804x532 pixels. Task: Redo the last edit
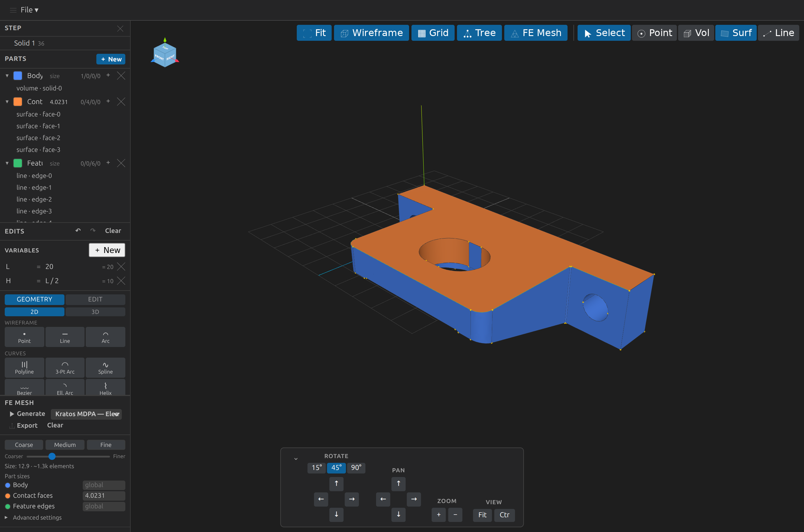tap(93, 231)
